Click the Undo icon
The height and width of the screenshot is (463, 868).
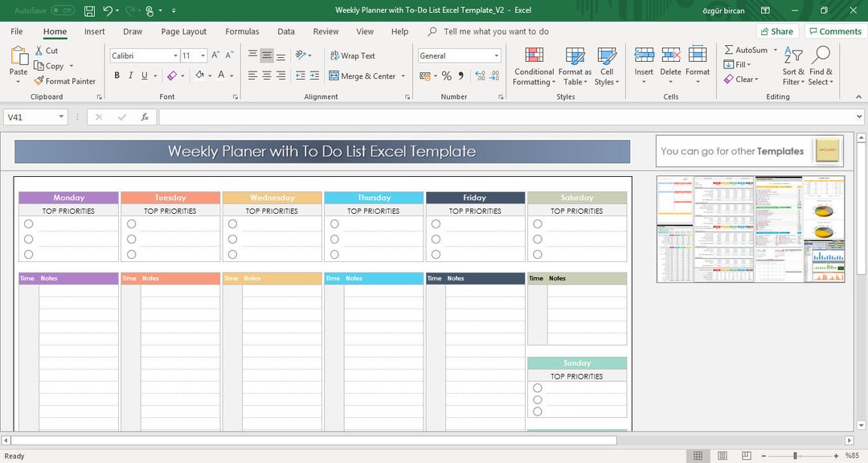[107, 10]
